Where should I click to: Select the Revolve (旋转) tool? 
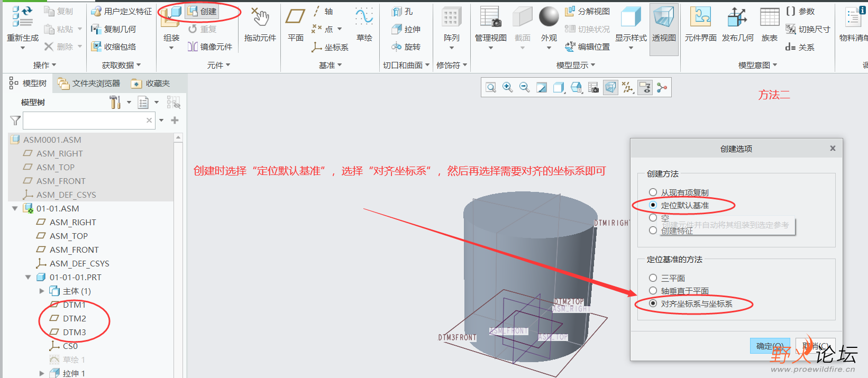pos(406,47)
